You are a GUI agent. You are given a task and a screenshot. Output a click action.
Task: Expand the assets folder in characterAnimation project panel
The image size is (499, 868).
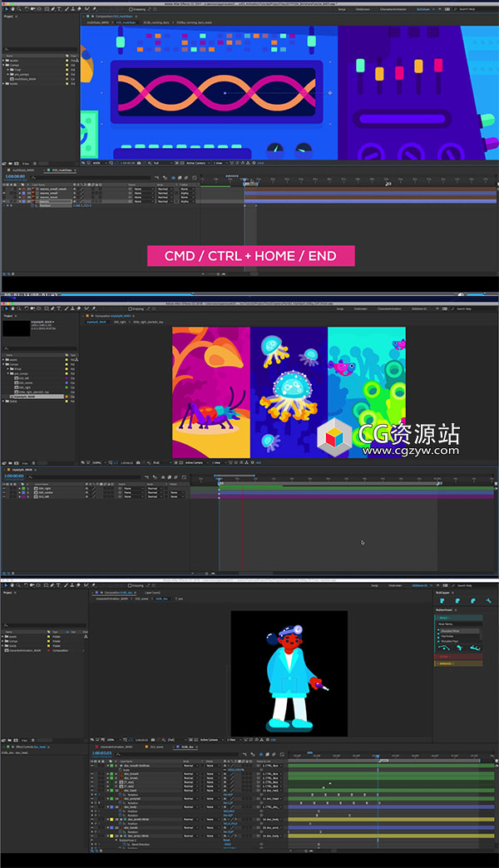[x=2, y=637]
